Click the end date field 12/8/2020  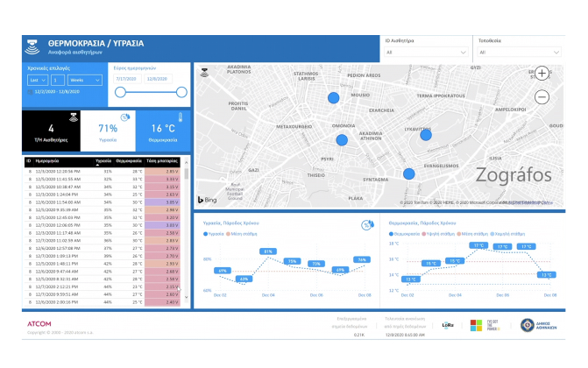[158, 79]
